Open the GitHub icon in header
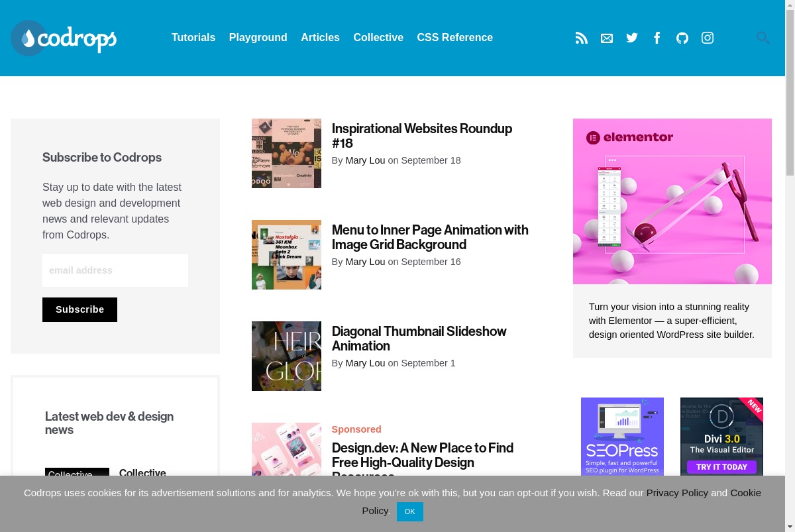 (x=682, y=38)
